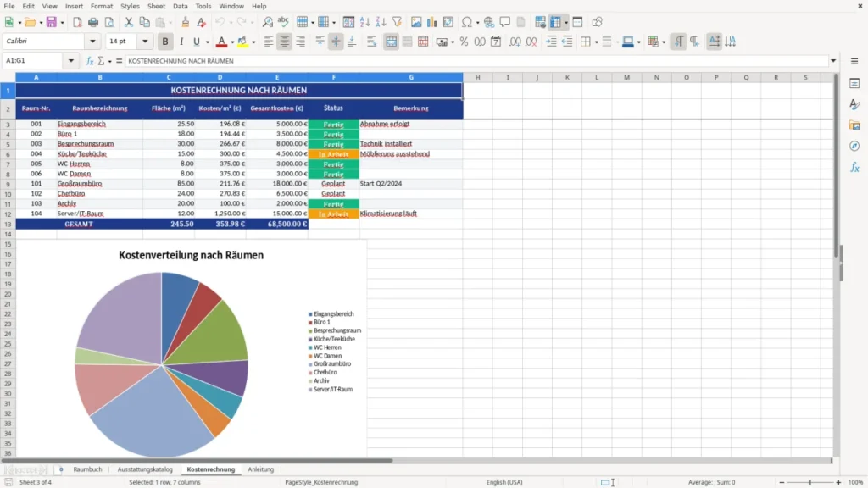Switch to the Raumbuch sheet tab
The width and height of the screenshot is (868, 488).
pyautogui.click(x=87, y=469)
